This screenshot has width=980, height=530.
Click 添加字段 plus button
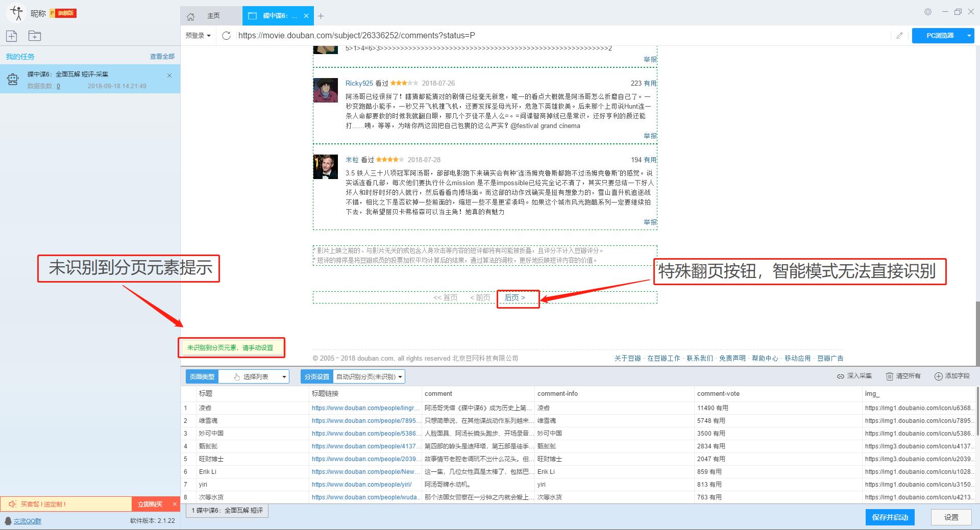point(952,376)
